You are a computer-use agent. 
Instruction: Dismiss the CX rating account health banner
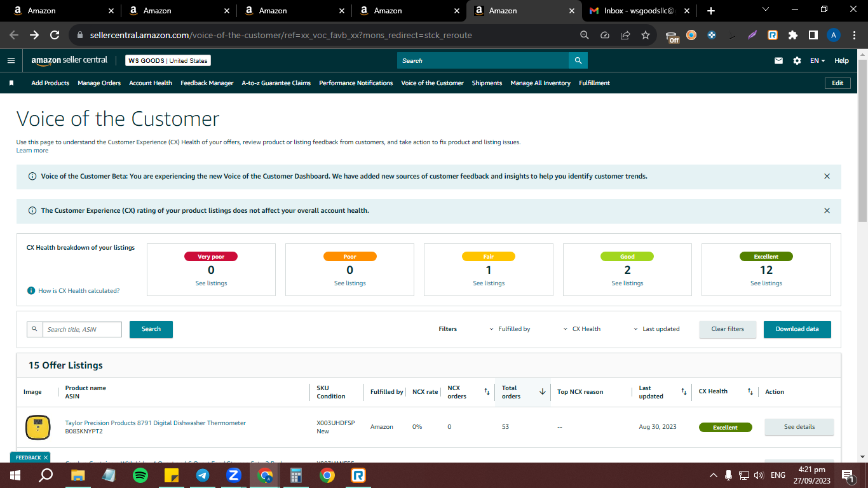click(827, 210)
